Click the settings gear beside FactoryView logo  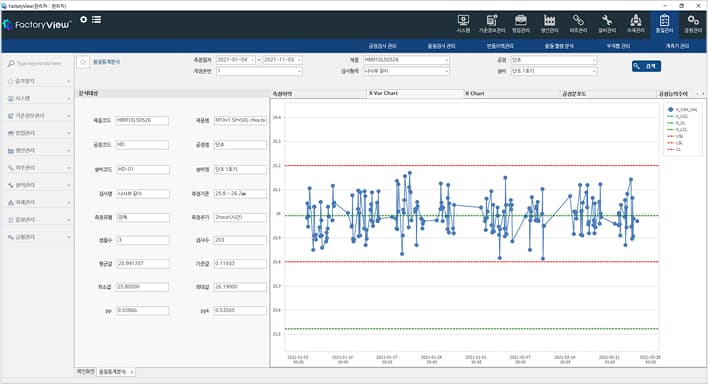(x=84, y=19)
